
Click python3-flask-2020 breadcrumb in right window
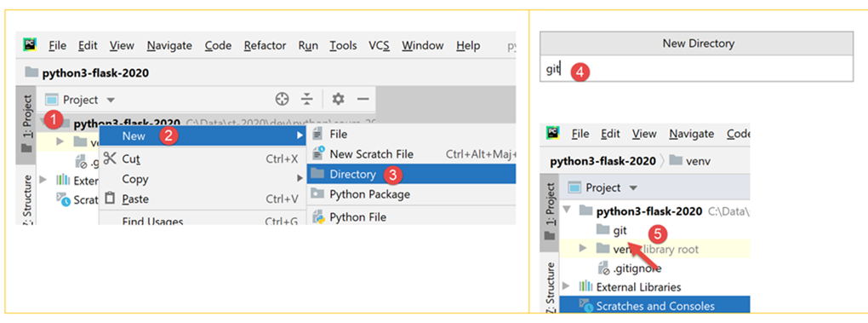tap(602, 161)
